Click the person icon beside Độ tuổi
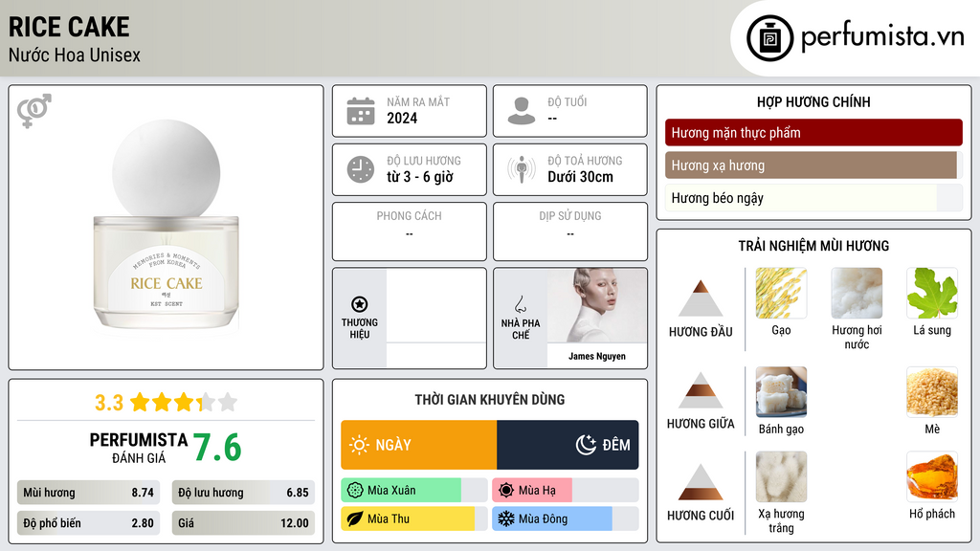 (522, 111)
